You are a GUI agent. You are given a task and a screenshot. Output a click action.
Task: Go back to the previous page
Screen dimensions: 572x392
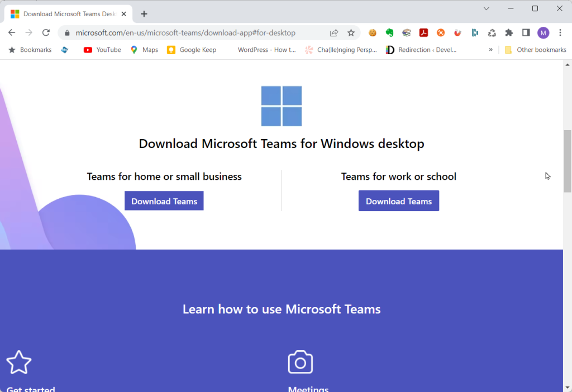(12, 33)
